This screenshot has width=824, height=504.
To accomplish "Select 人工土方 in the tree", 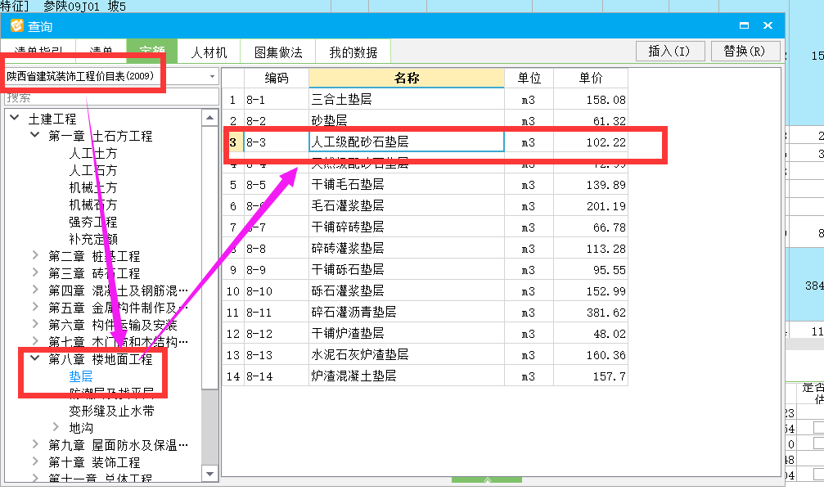I will point(93,154).
